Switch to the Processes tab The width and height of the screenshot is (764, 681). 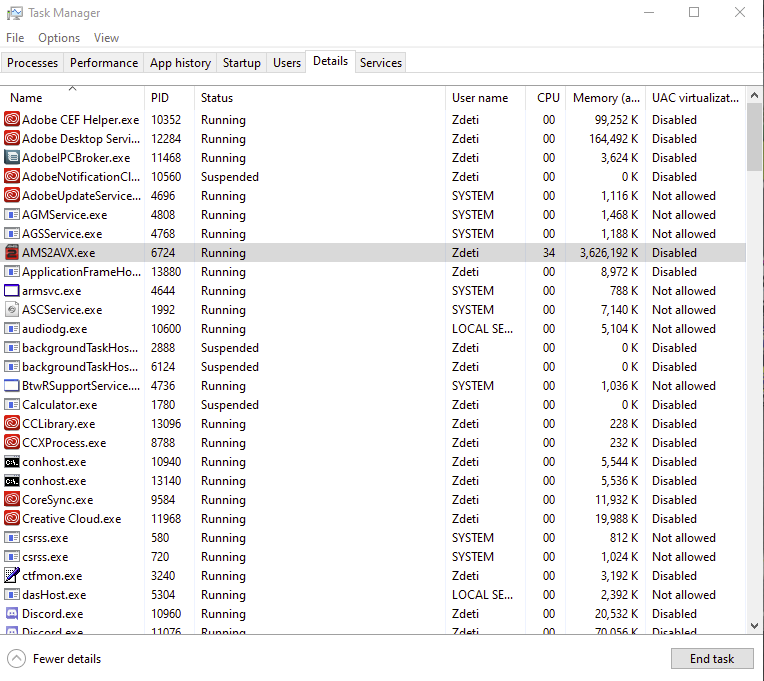coord(32,63)
